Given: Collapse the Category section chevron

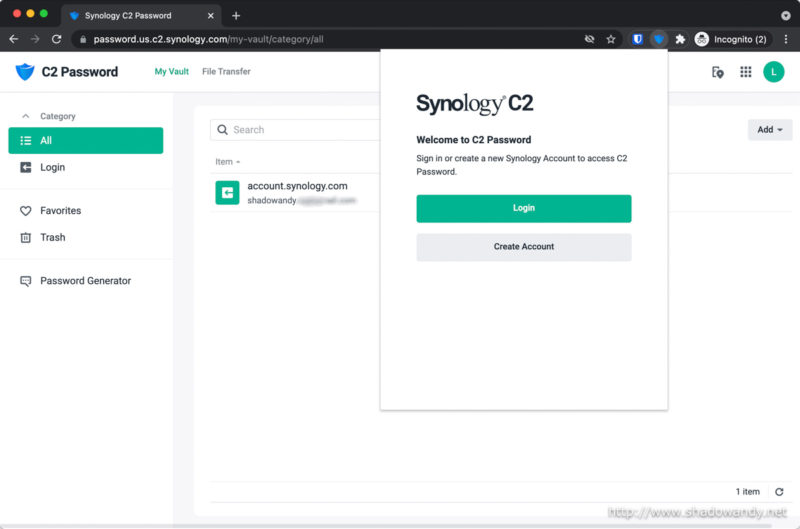Looking at the screenshot, I should point(26,116).
